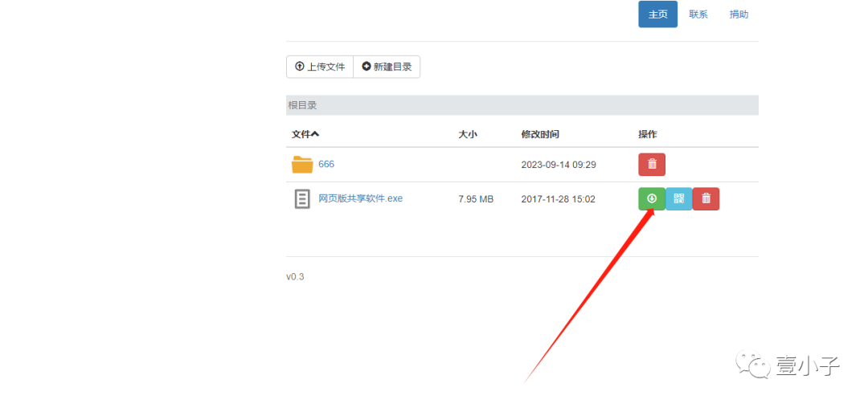
Task: Delete the 666 folder
Action: click(652, 165)
